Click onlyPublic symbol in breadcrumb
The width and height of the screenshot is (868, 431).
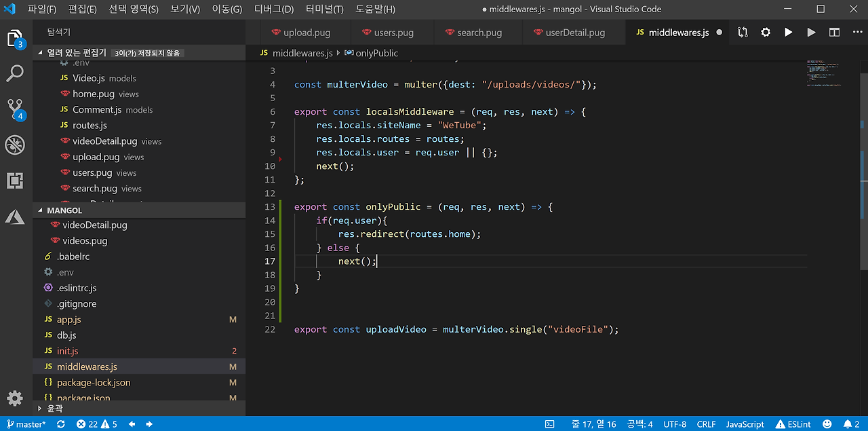(376, 53)
